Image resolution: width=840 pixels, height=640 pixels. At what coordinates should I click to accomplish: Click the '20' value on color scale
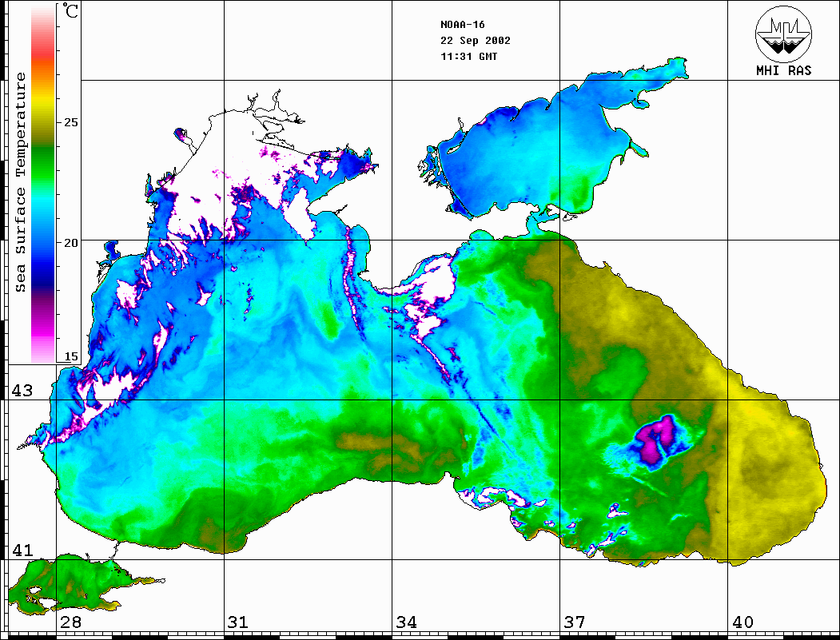point(70,243)
